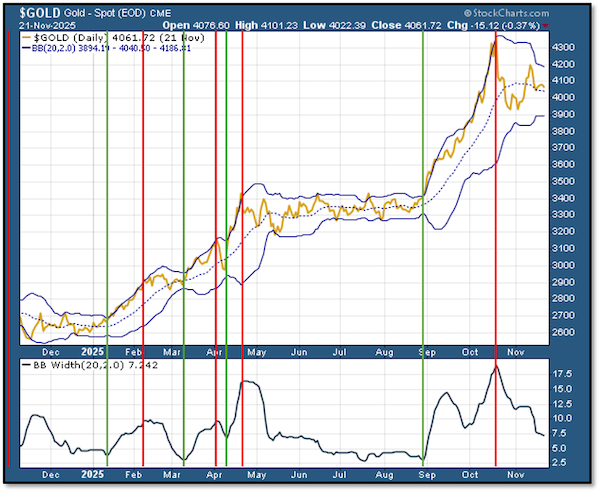Screen dimensions: 600x493
Task: Click the 3200 price axis label
Action: [x=563, y=231]
